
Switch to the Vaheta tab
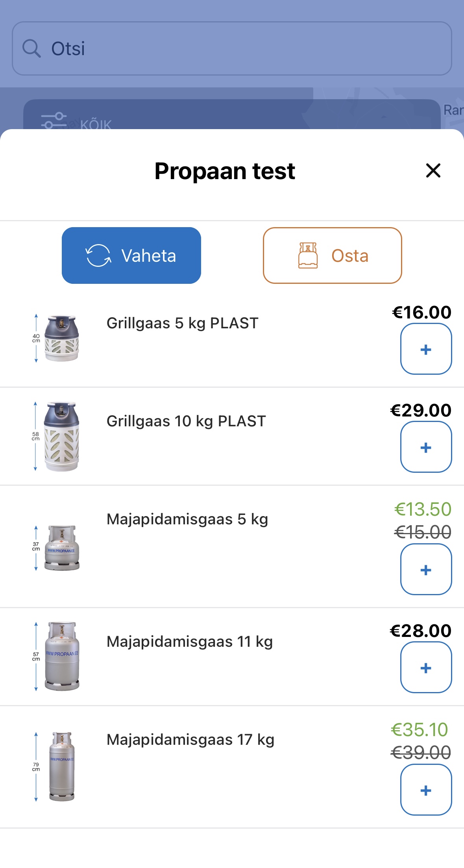pos(131,255)
